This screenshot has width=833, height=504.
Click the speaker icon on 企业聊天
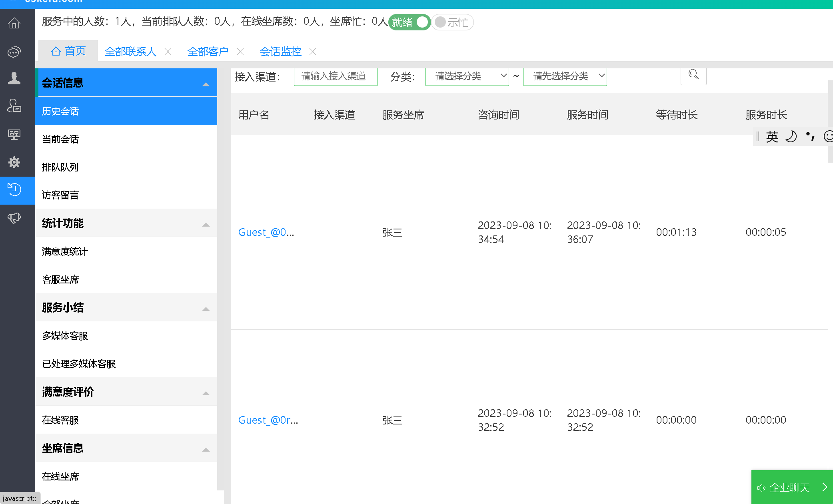tap(761, 488)
